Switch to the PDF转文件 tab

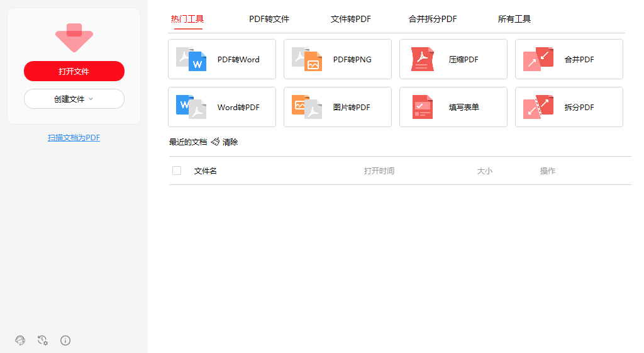pyautogui.click(x=269, y=19)
